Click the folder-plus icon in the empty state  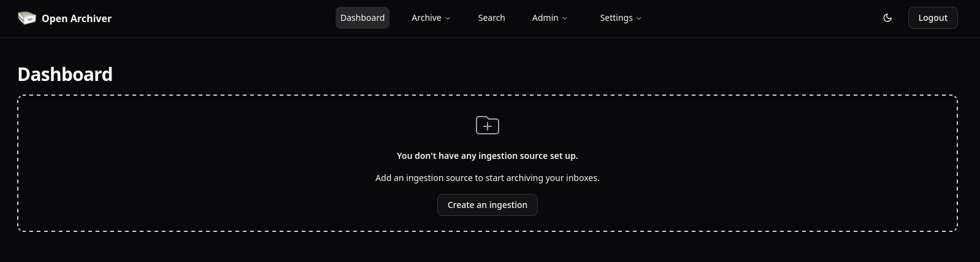tap(488, 125)
